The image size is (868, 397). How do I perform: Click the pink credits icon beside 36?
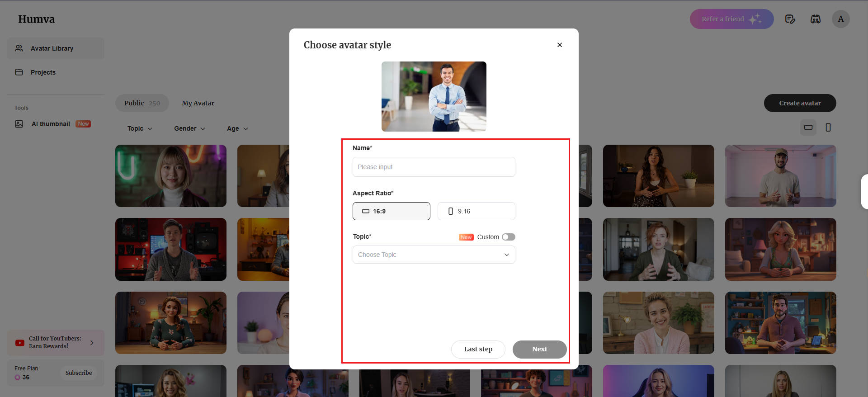point(18,377)
